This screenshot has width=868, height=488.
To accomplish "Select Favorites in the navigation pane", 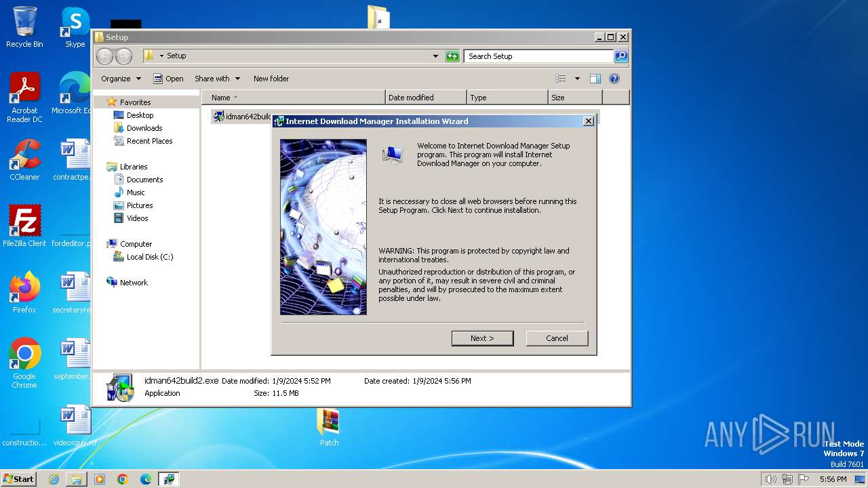I will click(135, 102).
